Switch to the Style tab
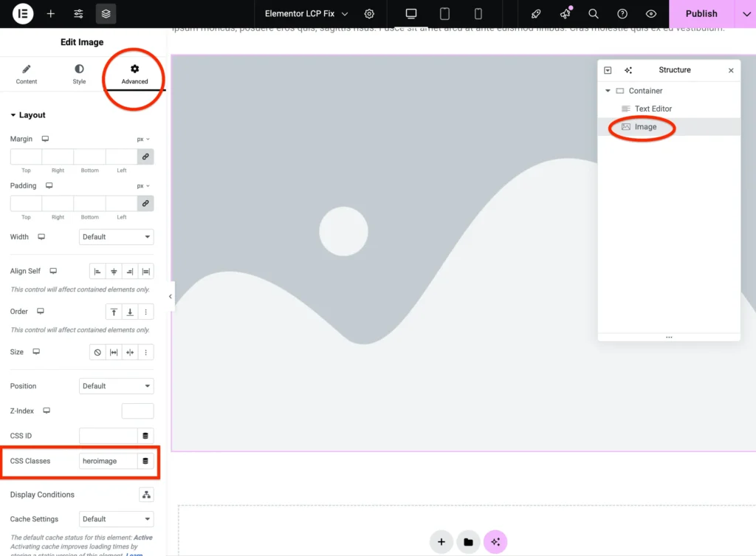The height and width of the screenshot is (556, 756). pos(78,74)
